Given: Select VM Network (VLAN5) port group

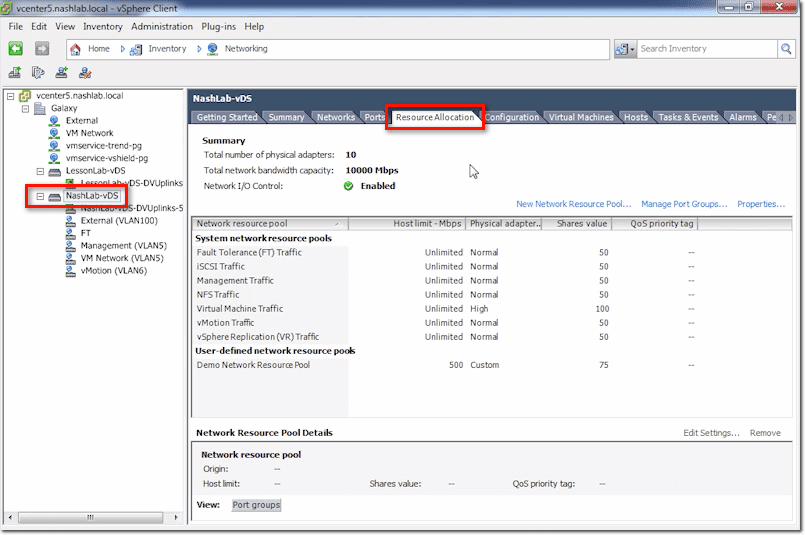Looking at the screenshot, I should [122, 258].
